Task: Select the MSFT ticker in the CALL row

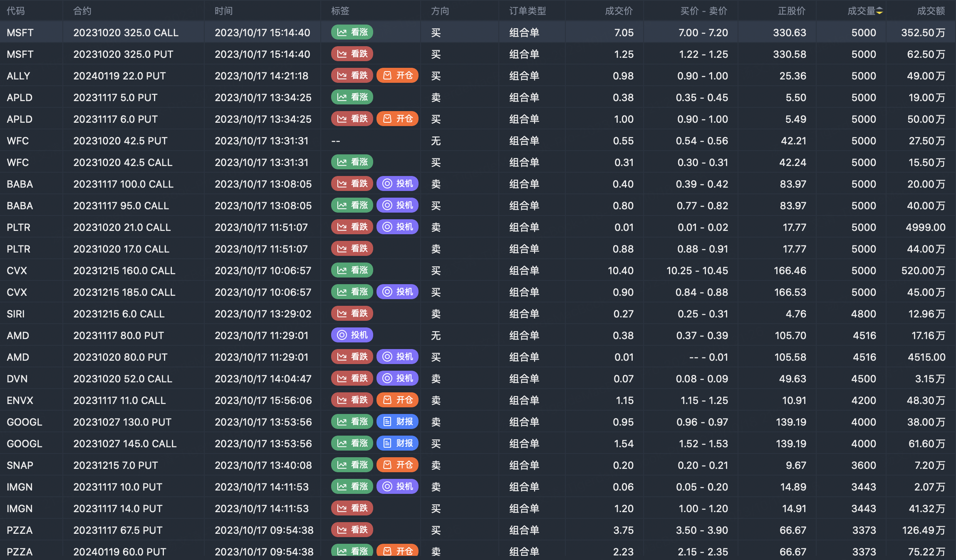Action: (x=20, y=32)
